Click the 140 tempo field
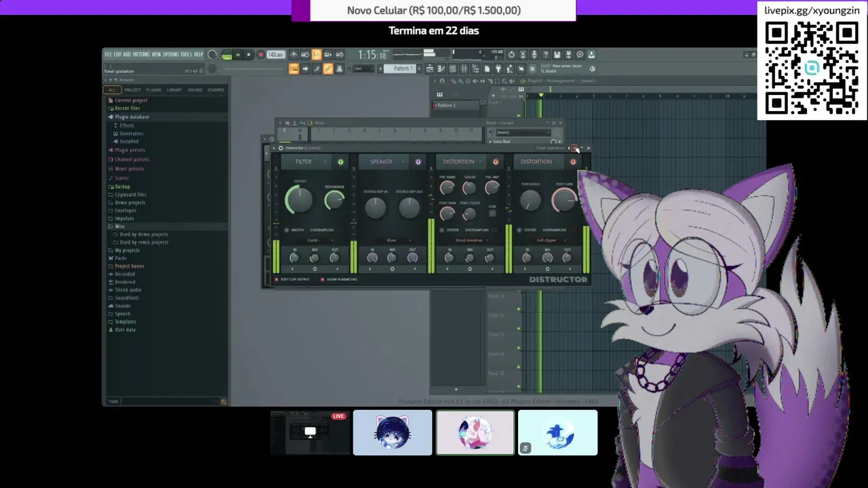Image resolution: width=868 pixels, height=488 pixels. pos(275,55)
